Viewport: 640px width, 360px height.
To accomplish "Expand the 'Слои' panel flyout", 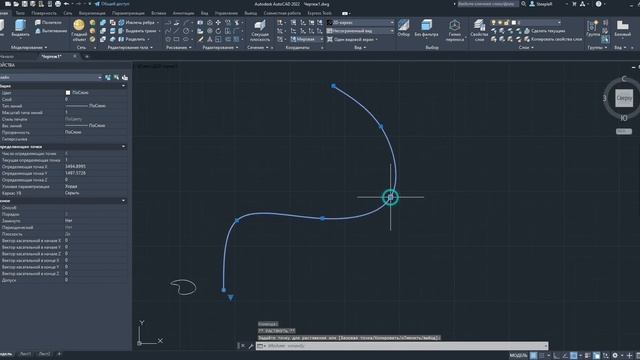I will pos(526,48).
